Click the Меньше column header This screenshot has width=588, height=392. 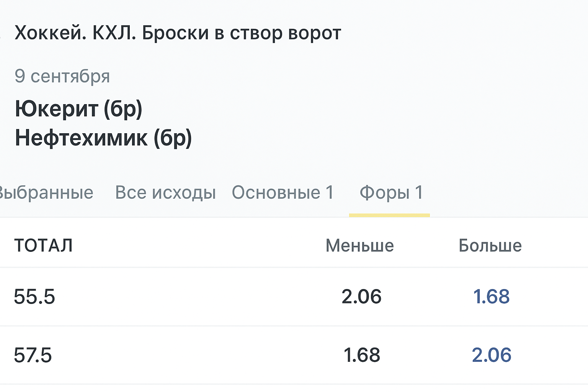click(359, 246)
